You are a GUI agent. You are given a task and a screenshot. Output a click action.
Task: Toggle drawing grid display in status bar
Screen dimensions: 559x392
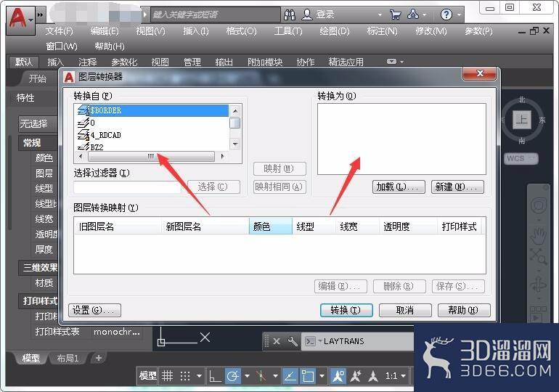pos(167,376)
